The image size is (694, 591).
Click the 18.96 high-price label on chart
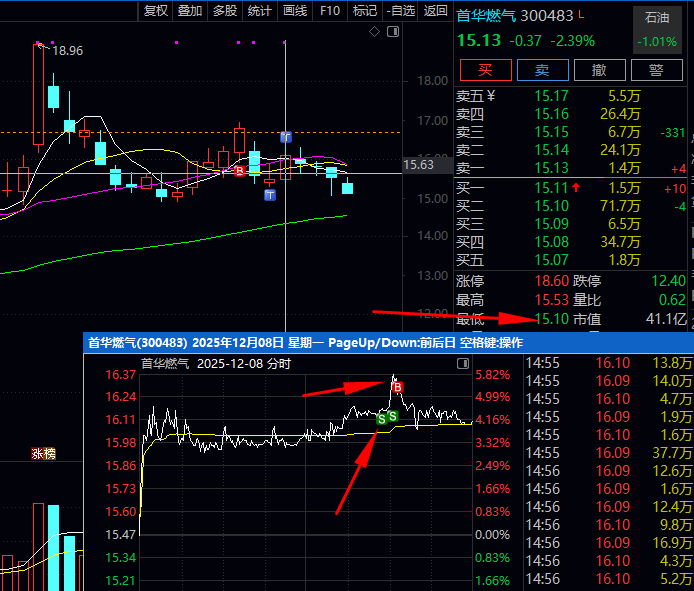pos(68,51)
